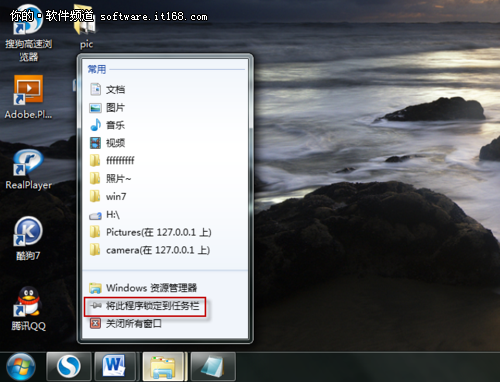
Task: Open the notepad-style taskbar app
Action: pyautogui.click(x=213, y=367)
